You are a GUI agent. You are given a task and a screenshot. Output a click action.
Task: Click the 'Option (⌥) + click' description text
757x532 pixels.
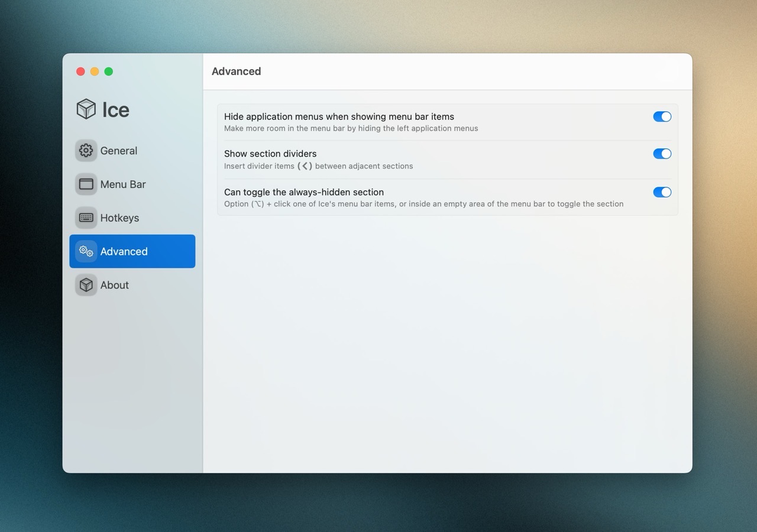coord(423,204)
